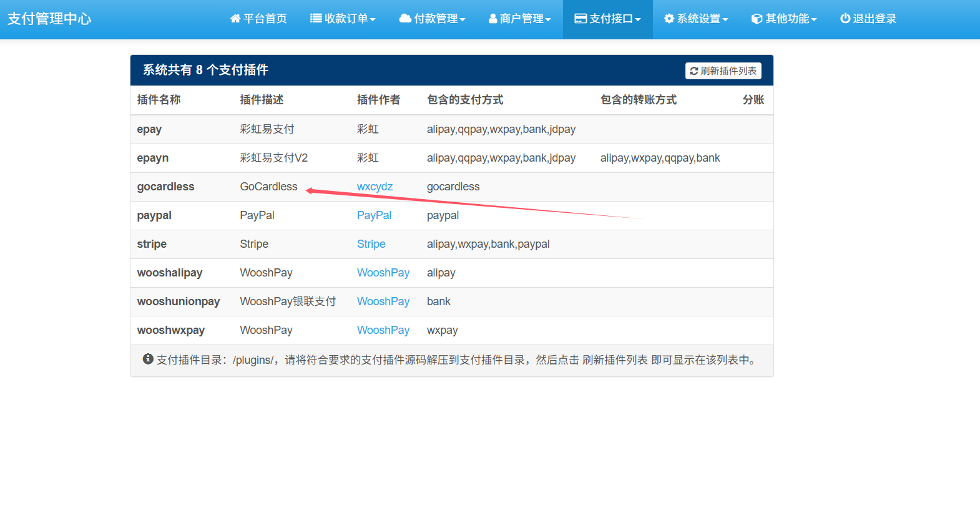Click the list icon beside 收款订单
The image size is (980, 528).
point(316,19)
